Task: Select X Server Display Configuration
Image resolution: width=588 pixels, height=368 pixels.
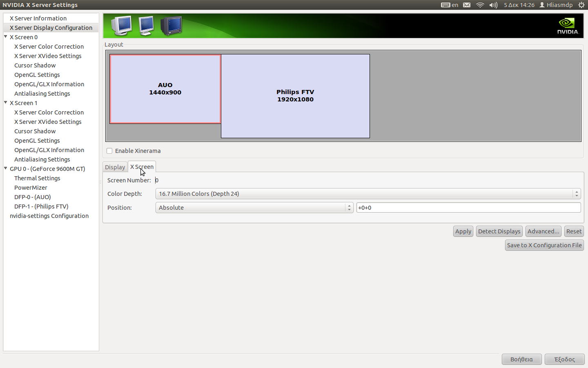Action: click(51, 28)
